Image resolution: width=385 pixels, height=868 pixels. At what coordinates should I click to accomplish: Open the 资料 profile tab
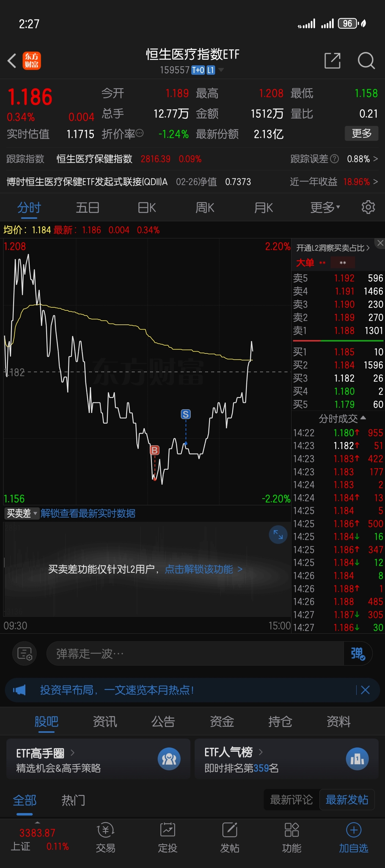339,722
